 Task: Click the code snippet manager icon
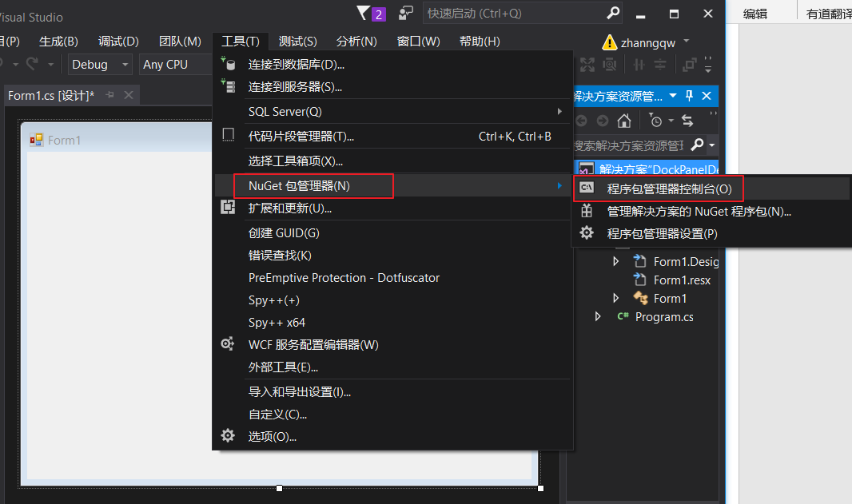229,135
